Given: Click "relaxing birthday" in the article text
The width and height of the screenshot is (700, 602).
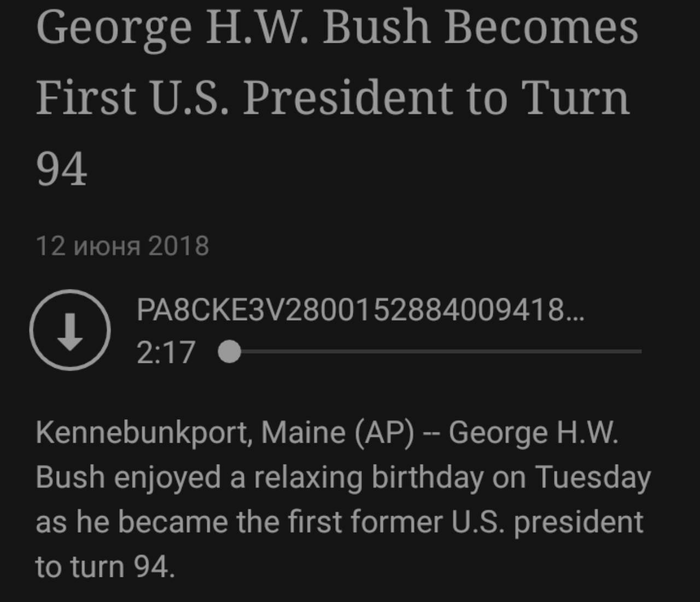Looking at the screenshot, I should [x=369, y=477].
